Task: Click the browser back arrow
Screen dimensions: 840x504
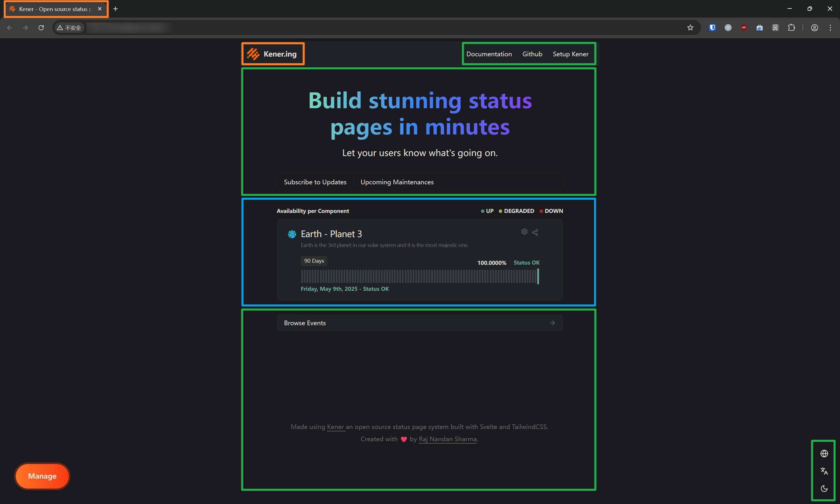Action: (10, 27)
